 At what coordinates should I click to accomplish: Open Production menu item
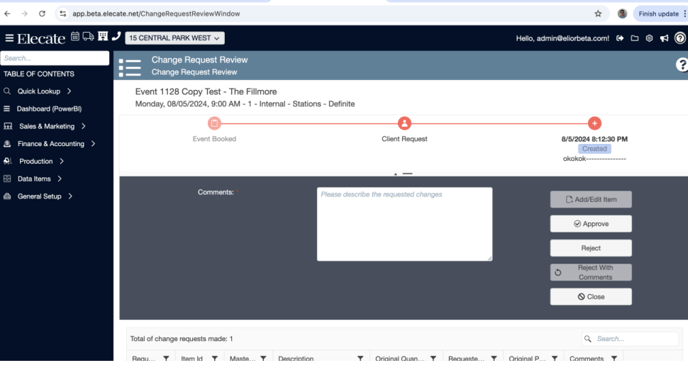[36, 161]
